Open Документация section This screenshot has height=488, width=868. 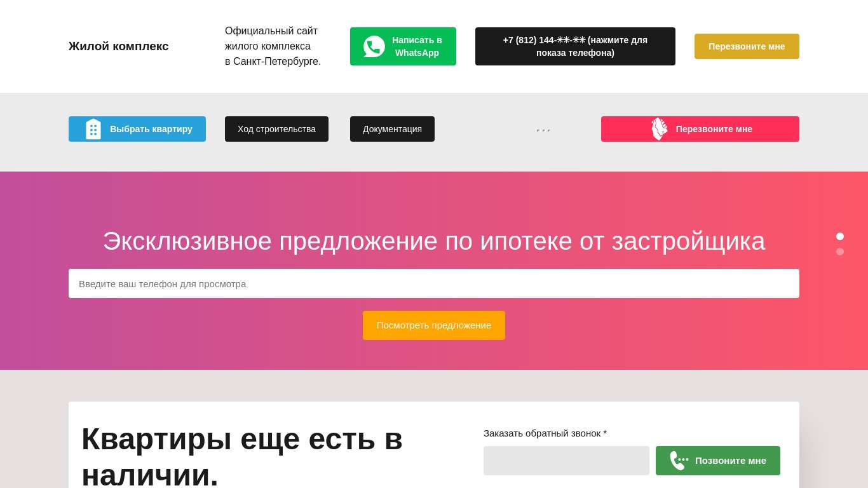tap(392, 129)
